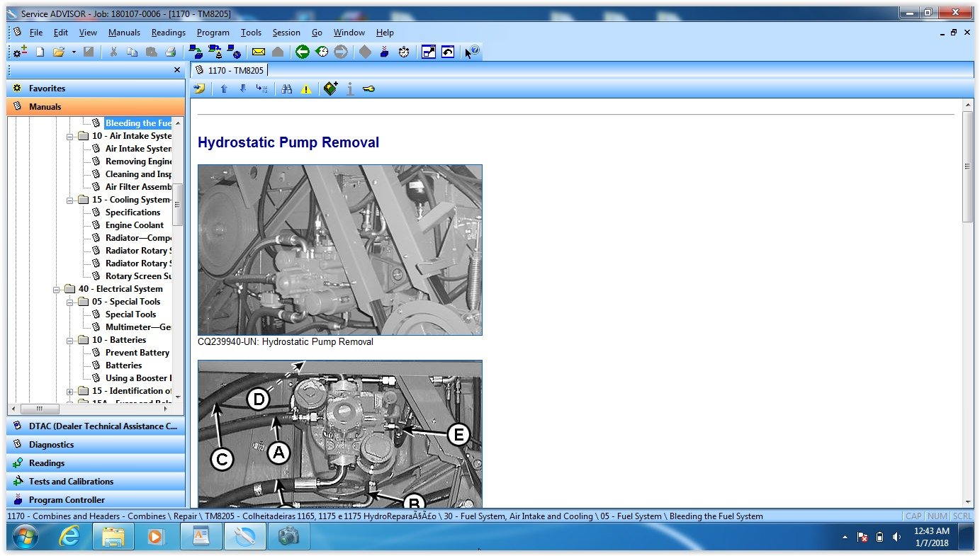The width and height of the screenshot is (980, 556).
Task: Open the DTAC Dealer Technical Assistance panel
Action: click(x=96, y=426)
